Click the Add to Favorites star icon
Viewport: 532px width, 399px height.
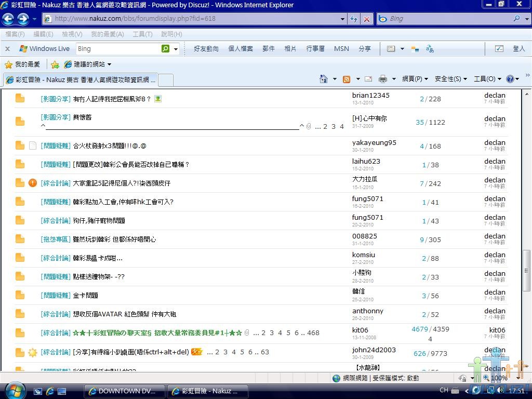[55, 64]
